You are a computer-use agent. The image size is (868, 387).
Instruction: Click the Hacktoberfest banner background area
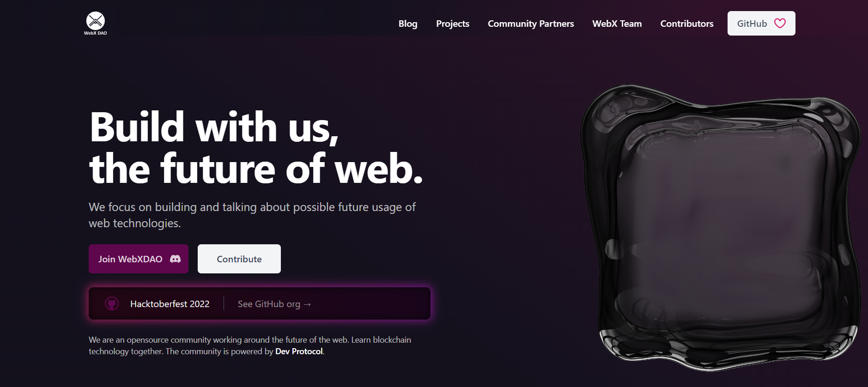(x=370, y=303)
